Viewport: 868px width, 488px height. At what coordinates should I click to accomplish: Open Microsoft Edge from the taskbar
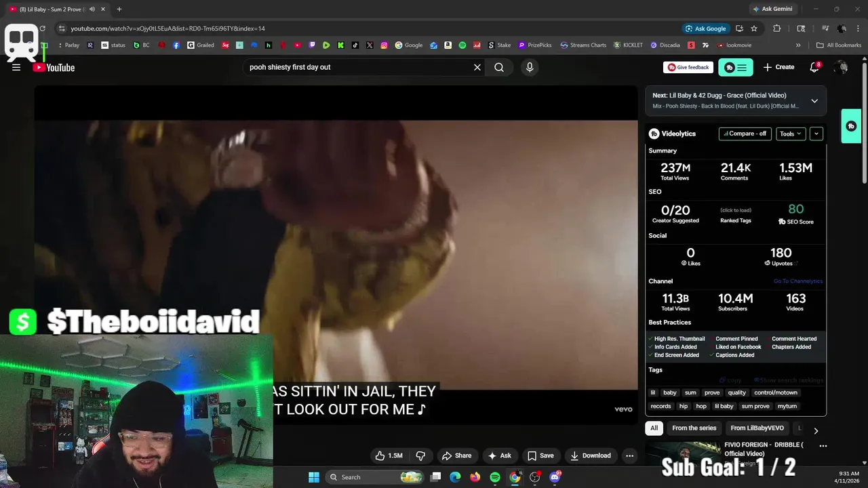456,477
